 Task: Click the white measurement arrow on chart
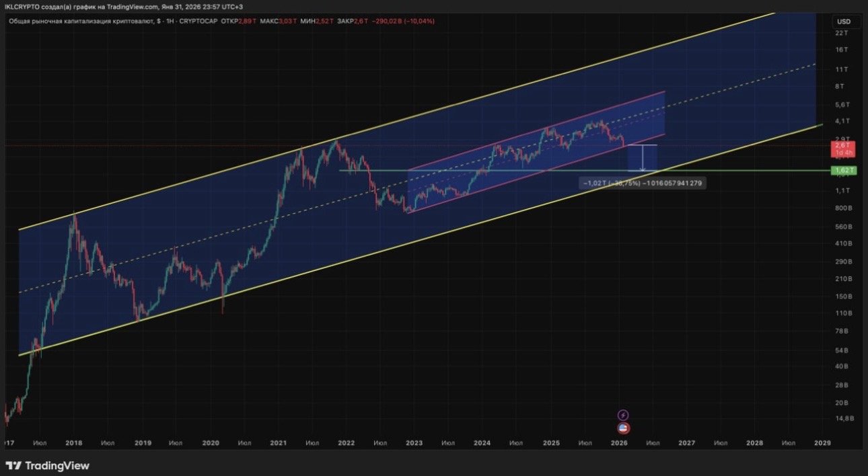click(x=643, y=158)
